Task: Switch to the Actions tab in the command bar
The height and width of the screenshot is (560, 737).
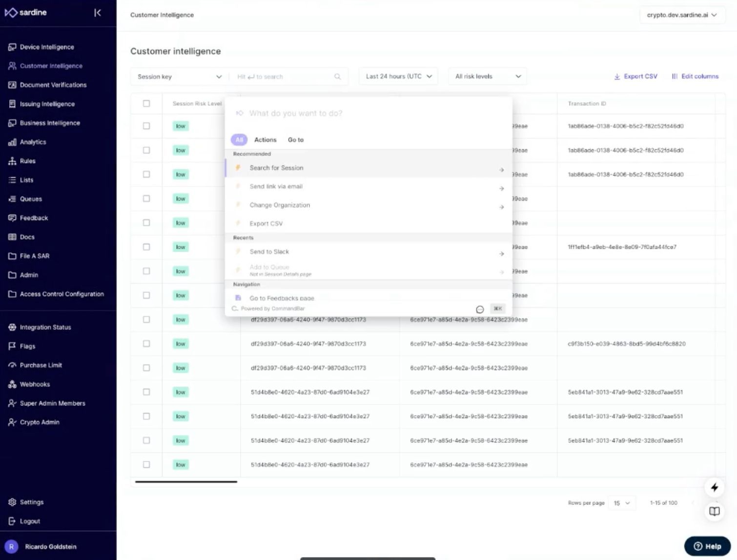Action: [x=266, y=140]
